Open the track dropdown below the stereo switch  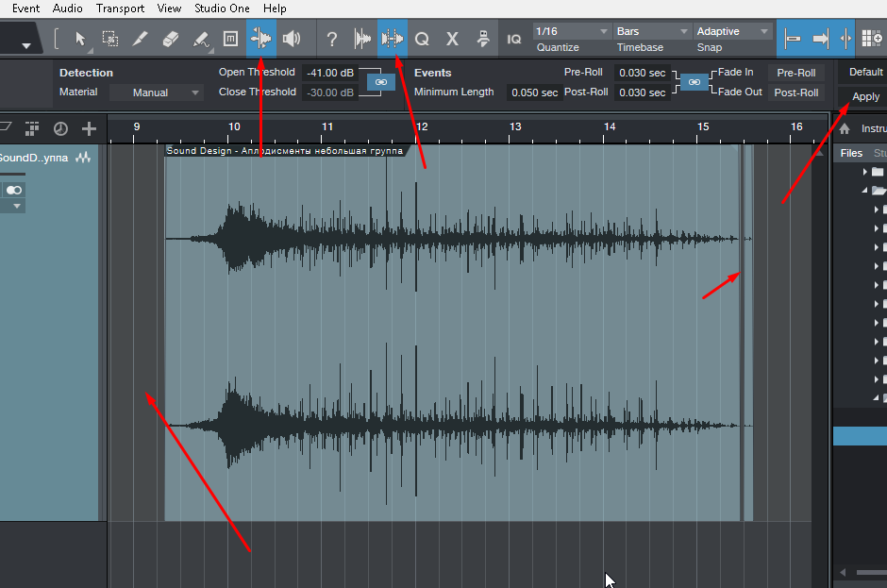17,206
